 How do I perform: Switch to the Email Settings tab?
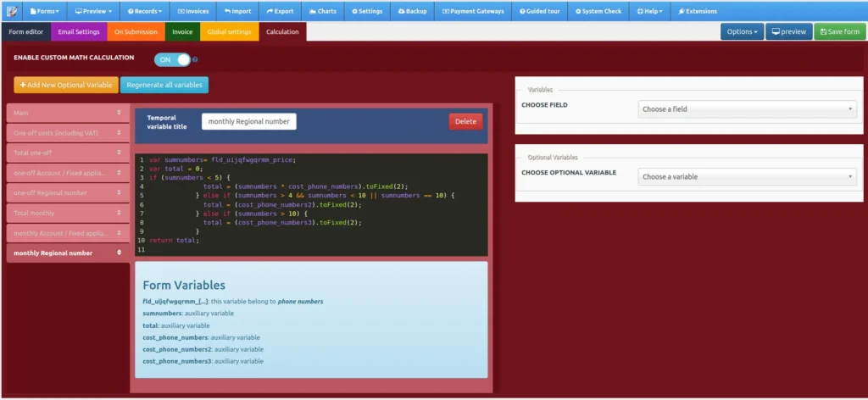point(79,32)
